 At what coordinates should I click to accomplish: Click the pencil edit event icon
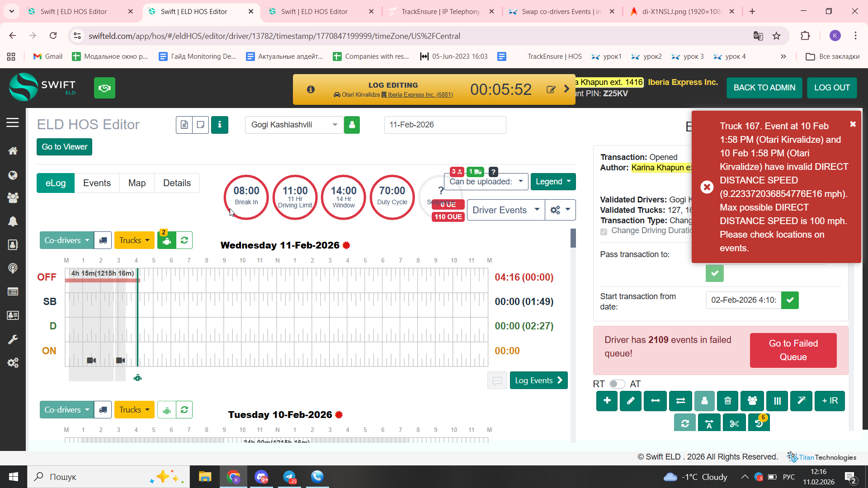coord(631,401)
